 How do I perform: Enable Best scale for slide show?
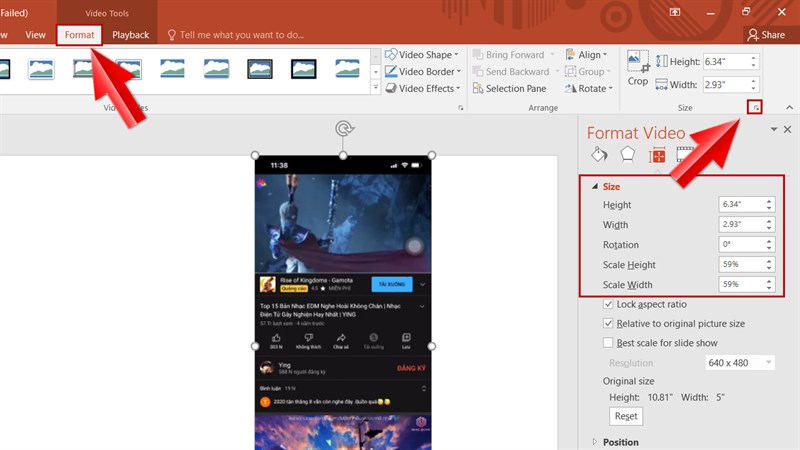click(608, 343)
